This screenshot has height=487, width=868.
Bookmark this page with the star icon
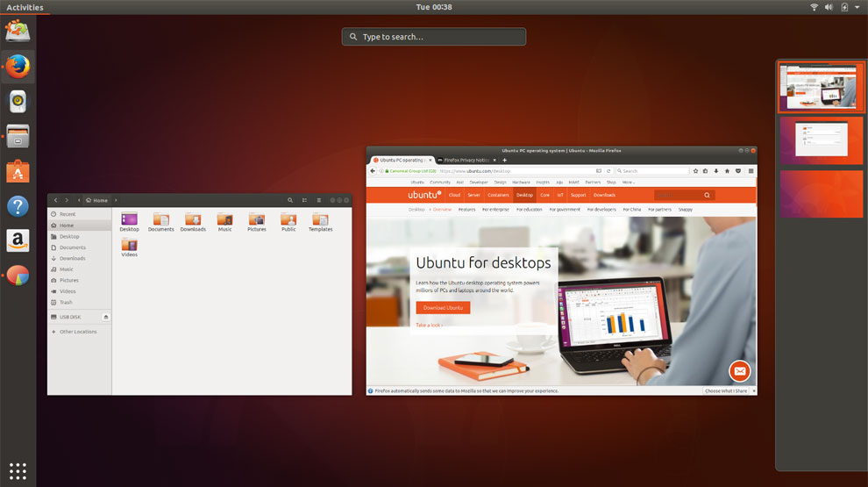[696, 171]
